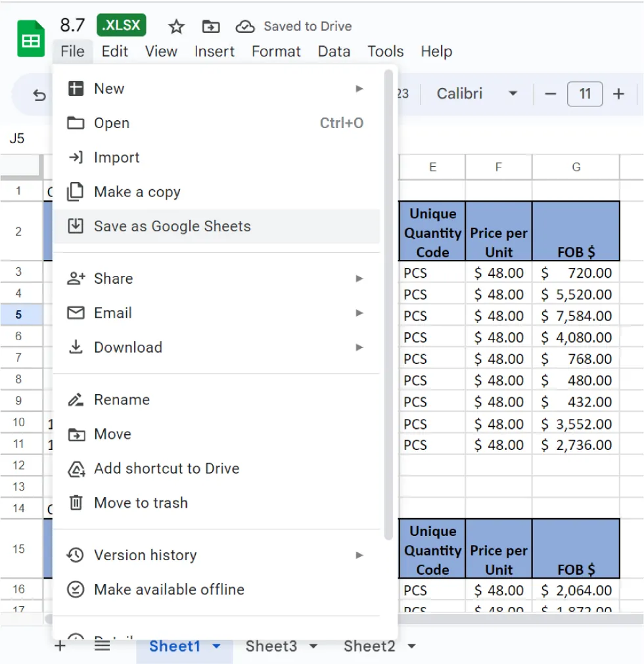Click the J5 name box field
644x664 pixels.
pyautogui.click(x=18, y=138)
